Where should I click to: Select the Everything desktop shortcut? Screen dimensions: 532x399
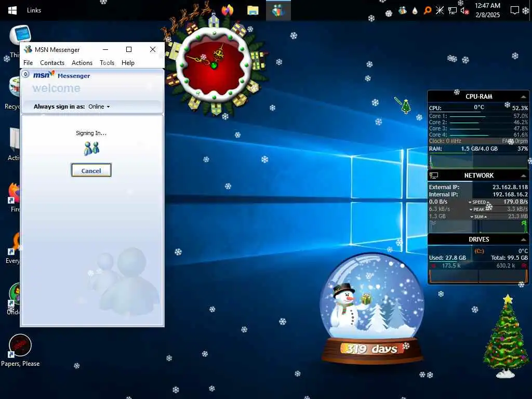(x=14, y=248)
